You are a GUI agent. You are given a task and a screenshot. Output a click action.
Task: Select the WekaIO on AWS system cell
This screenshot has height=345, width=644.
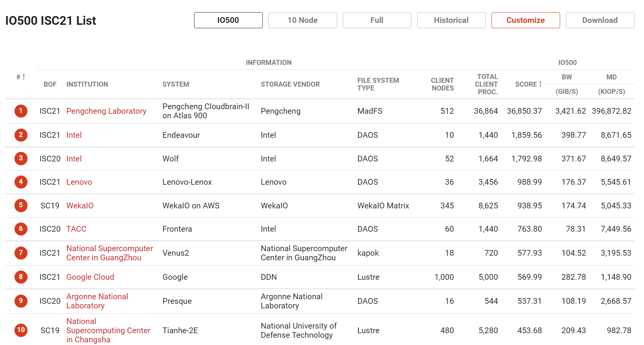tap(191, 206)
